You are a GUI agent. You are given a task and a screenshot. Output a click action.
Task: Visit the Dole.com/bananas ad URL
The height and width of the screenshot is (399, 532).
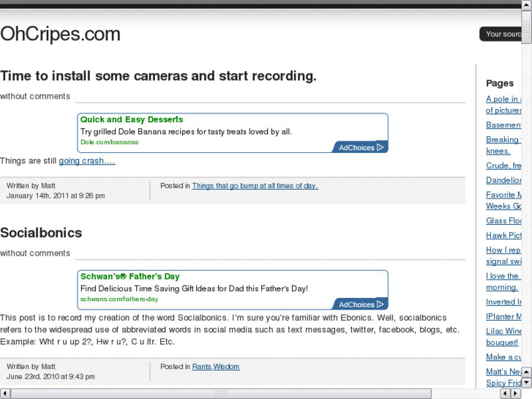[x=109, y=142]
